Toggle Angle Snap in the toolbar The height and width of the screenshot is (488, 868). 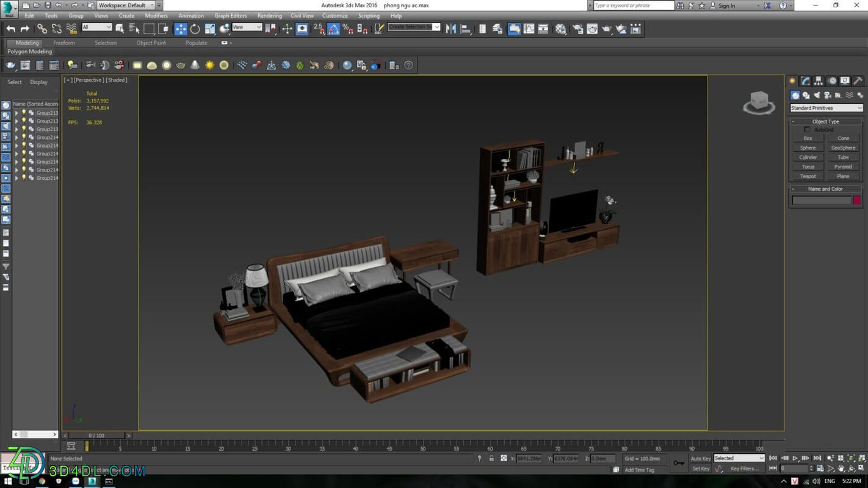[x=333, y=29]
